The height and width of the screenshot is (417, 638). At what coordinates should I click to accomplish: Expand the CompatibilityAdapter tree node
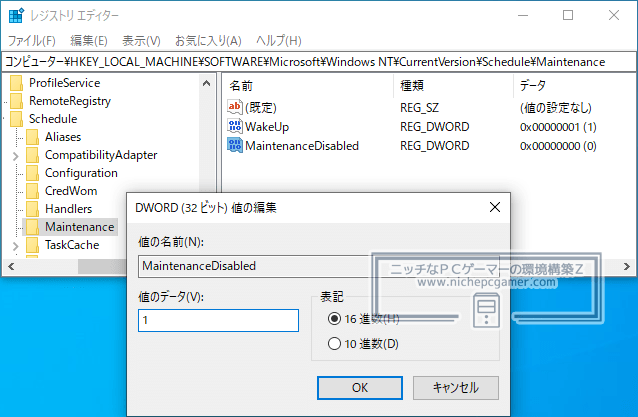pyautogui.click(x=15, y=156)
